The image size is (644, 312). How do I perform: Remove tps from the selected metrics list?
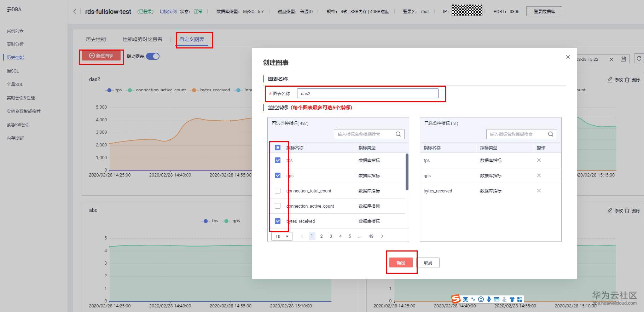(539, 160)
